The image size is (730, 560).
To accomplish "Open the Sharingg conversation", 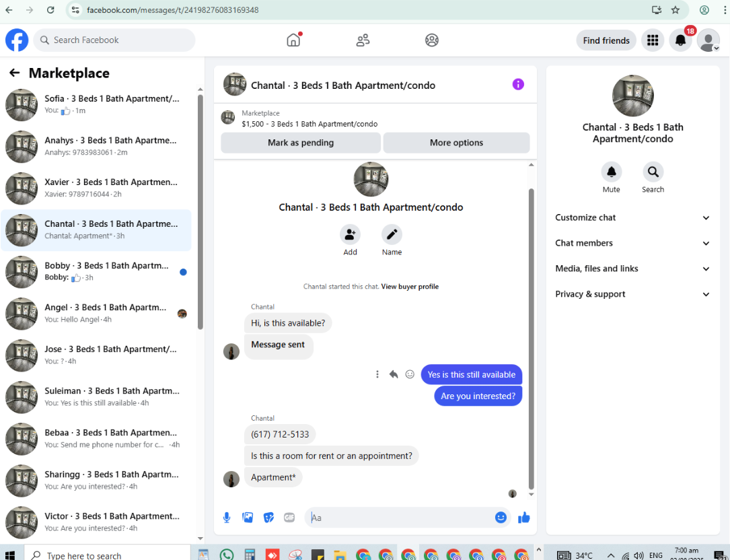I will pos(96,481).
